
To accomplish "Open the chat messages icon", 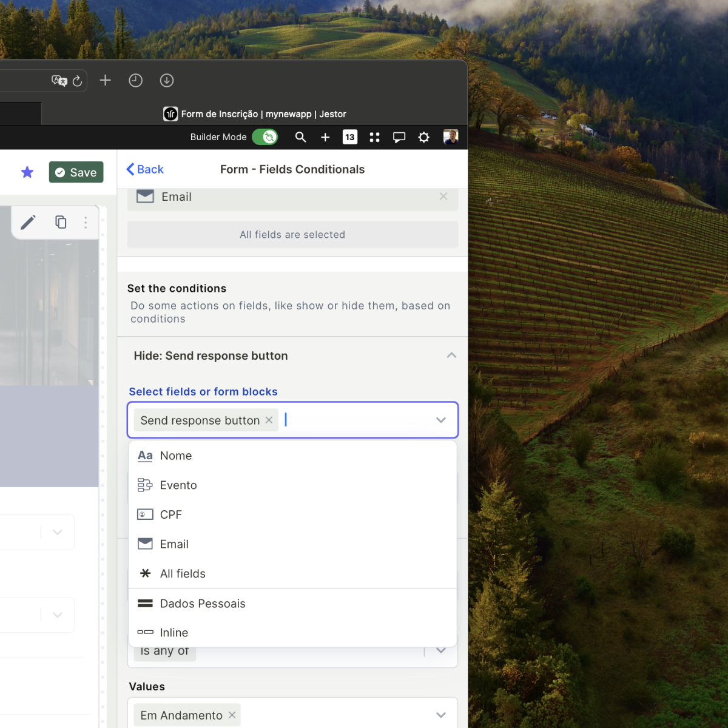I will [x=399, y=137].
